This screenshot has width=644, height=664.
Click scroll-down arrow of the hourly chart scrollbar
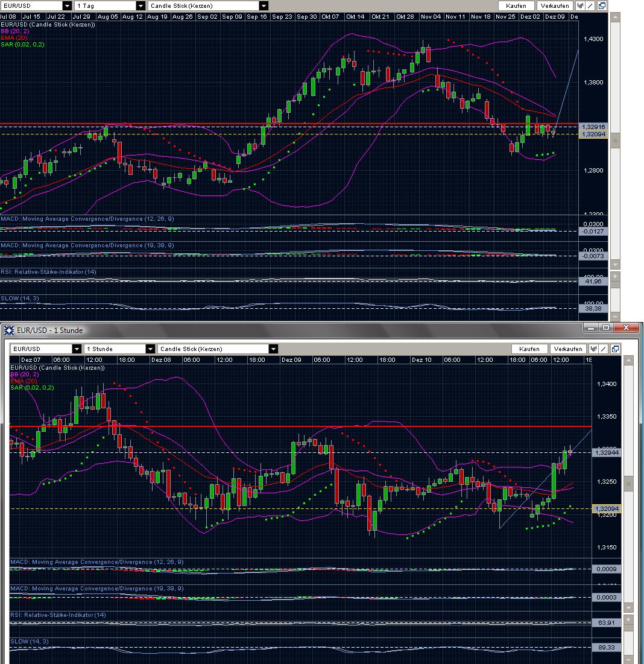pos(628,608)
